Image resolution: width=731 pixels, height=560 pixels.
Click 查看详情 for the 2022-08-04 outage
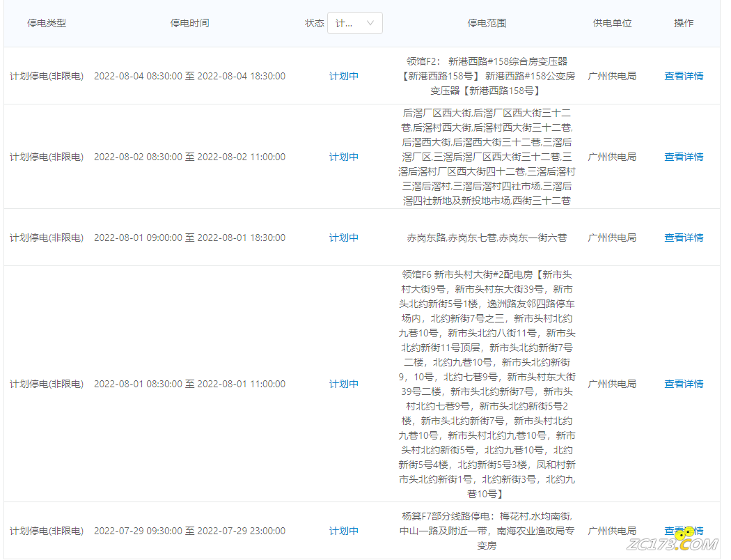coord(684,76)
